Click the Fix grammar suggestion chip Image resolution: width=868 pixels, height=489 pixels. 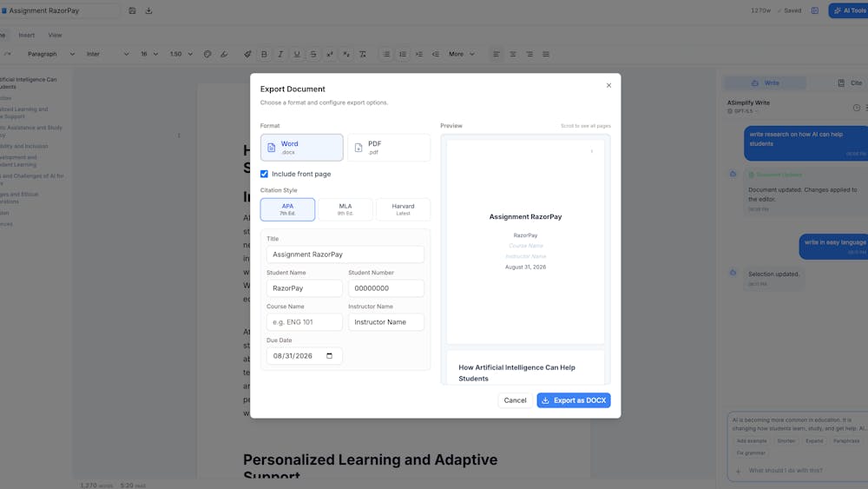[751, 453]
